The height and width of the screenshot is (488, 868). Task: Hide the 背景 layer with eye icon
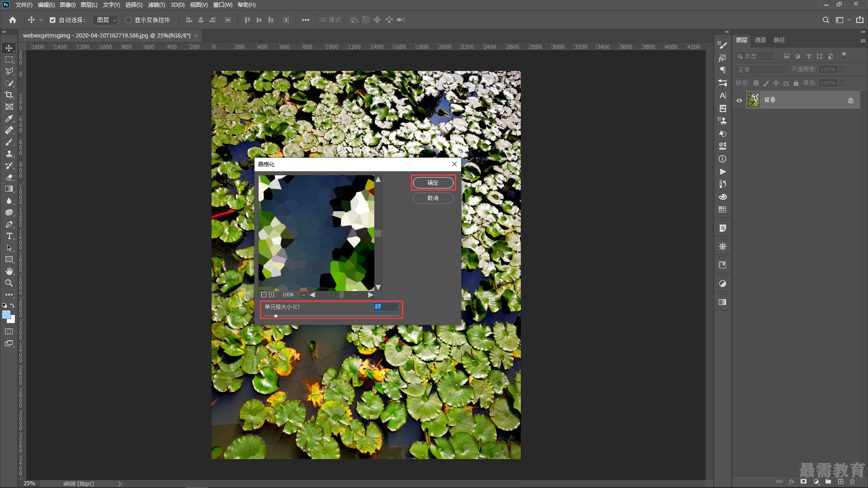point(739,100)
